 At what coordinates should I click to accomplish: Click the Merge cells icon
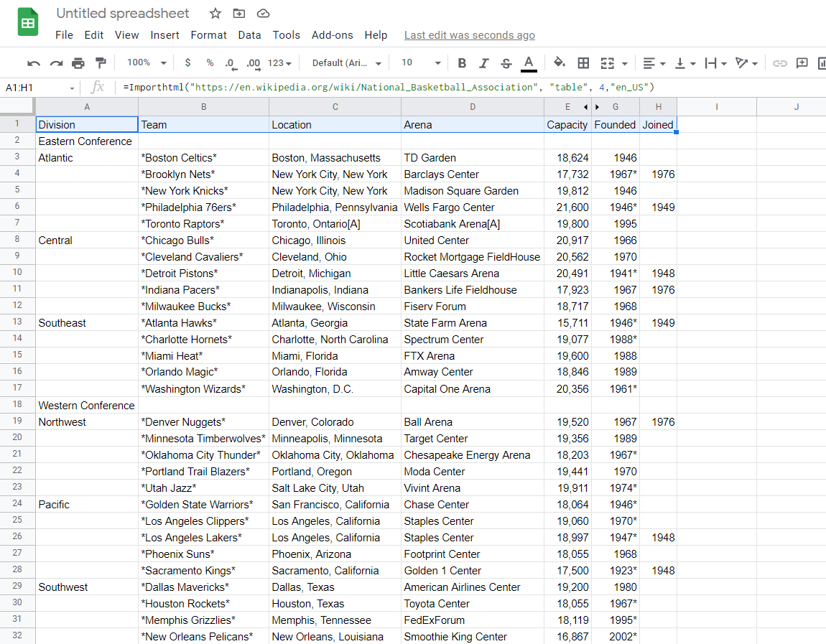pyautogui.click(x=608, y=63)
